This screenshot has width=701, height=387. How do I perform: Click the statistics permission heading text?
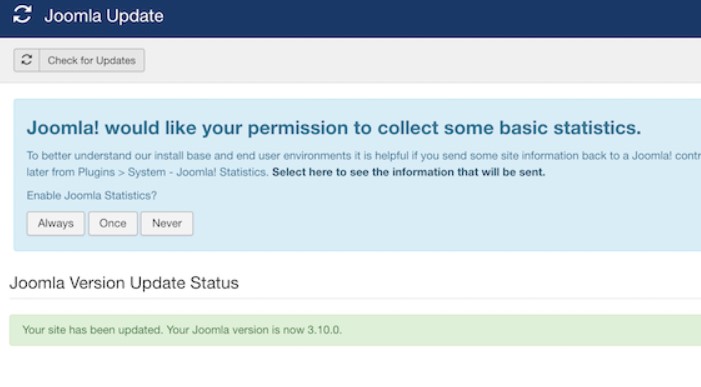[334, 128]
